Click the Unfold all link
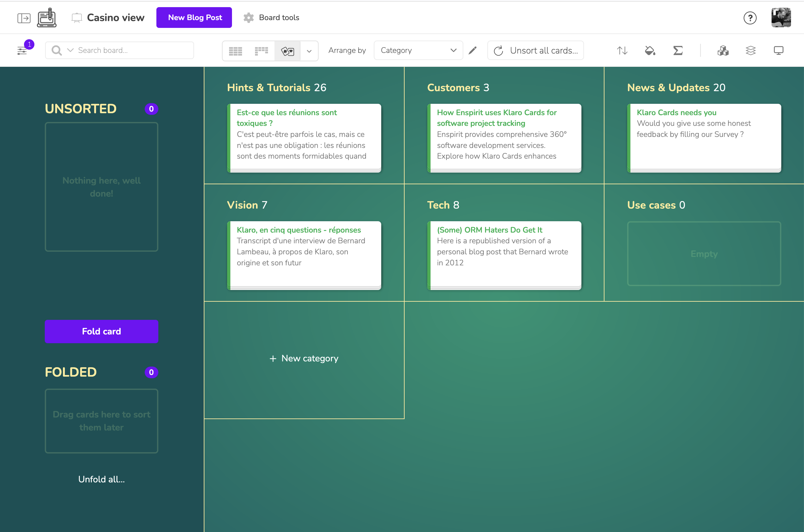The width and height of the screenshot is (804, 532). pos(102,479)
